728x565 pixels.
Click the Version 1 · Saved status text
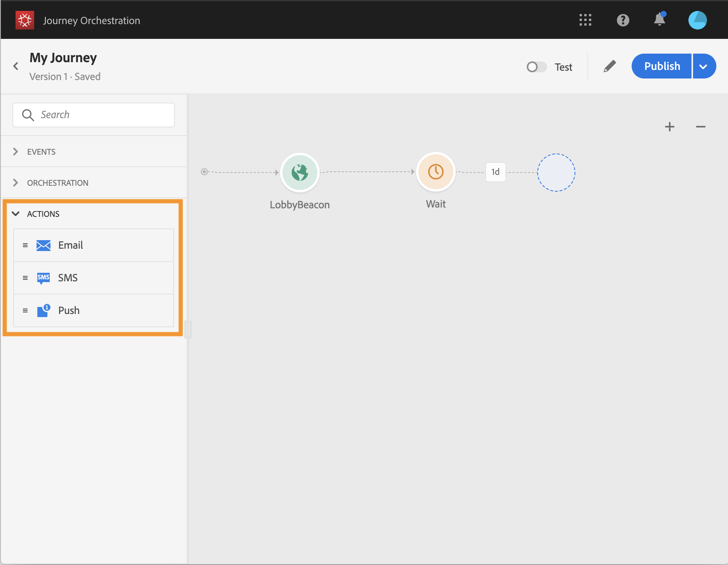(65, 77)
